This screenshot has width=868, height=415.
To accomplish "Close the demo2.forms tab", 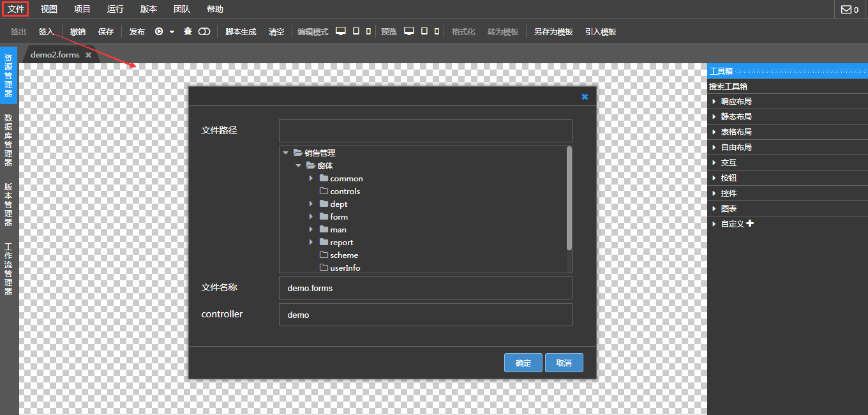I will tap(89, 55).
